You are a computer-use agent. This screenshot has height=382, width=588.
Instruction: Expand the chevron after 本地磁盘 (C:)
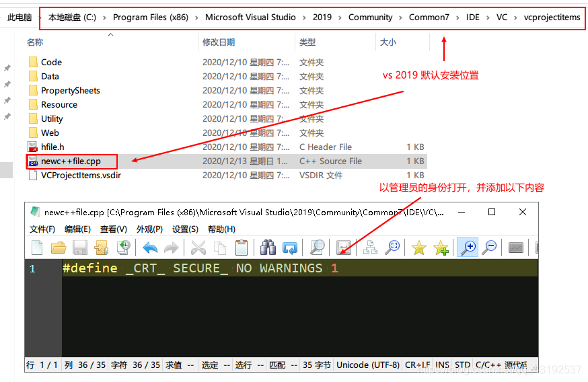point(104,17)
